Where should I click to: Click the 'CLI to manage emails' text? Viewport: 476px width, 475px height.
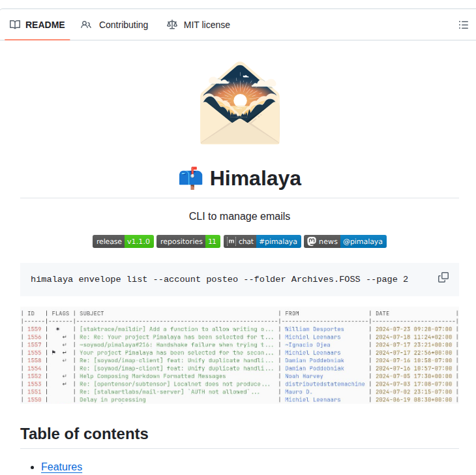pos(239,216)
